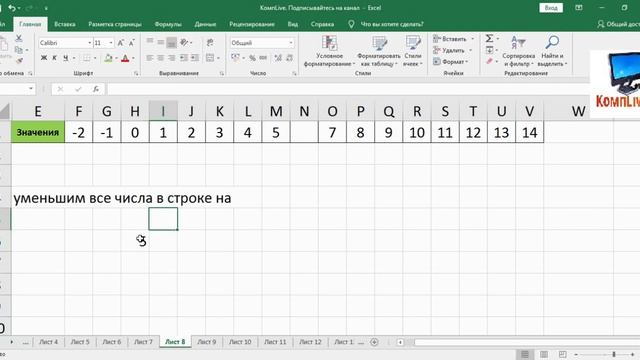
Task: Open the borders icon in font group
Action: (87, 58)
